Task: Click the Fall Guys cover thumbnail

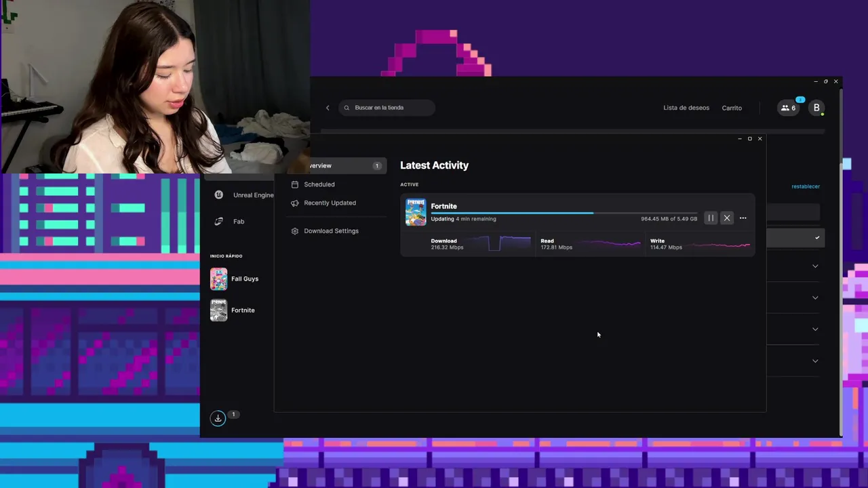Action: pyautogui.click(x=218, y=279)
